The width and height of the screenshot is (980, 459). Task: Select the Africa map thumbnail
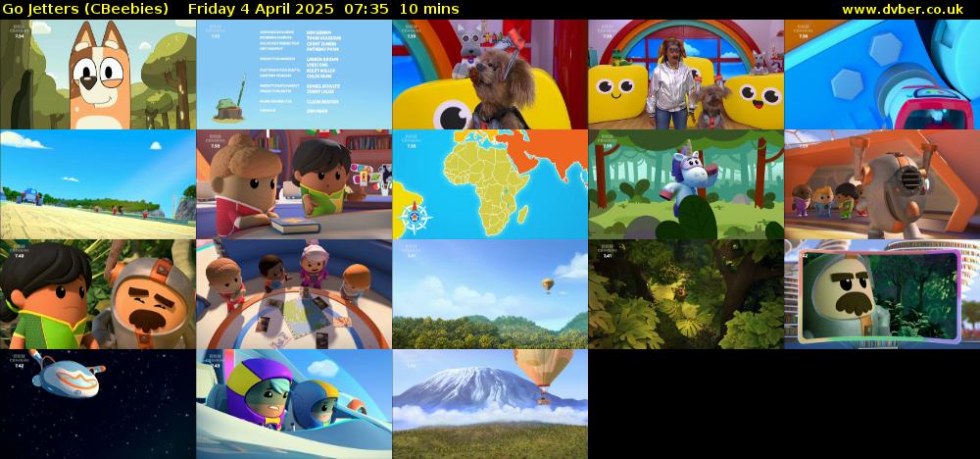point(490,184)
